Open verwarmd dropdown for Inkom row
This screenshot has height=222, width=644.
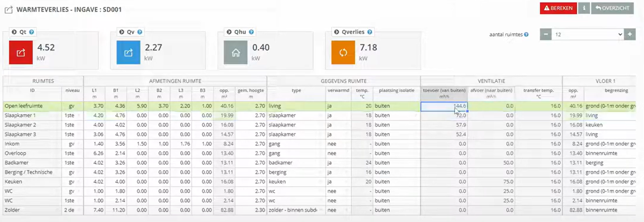pyautogui.click(x=339, y=144)
